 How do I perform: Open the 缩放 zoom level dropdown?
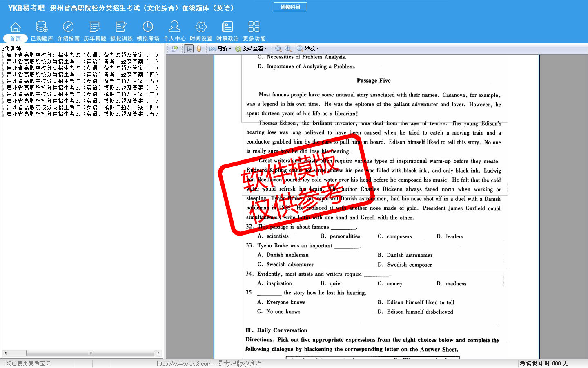(x=308, y=49)
